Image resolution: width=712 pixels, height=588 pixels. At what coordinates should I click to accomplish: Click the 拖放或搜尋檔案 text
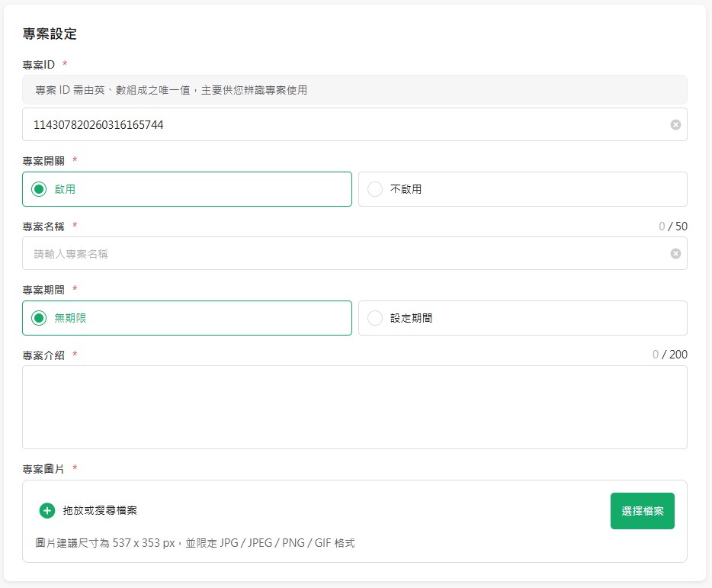[x=100, y=511]
